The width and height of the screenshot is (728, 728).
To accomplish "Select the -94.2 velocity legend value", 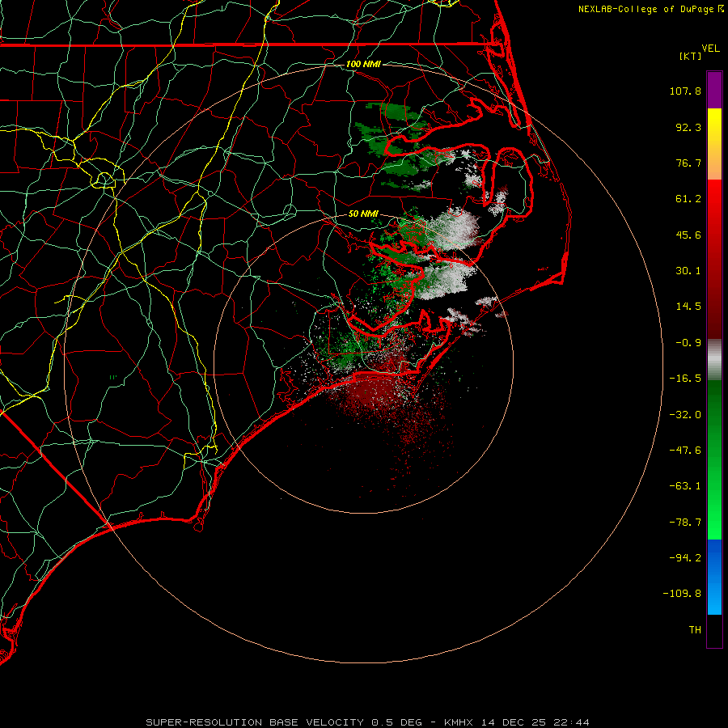I will tap(685, 558).
